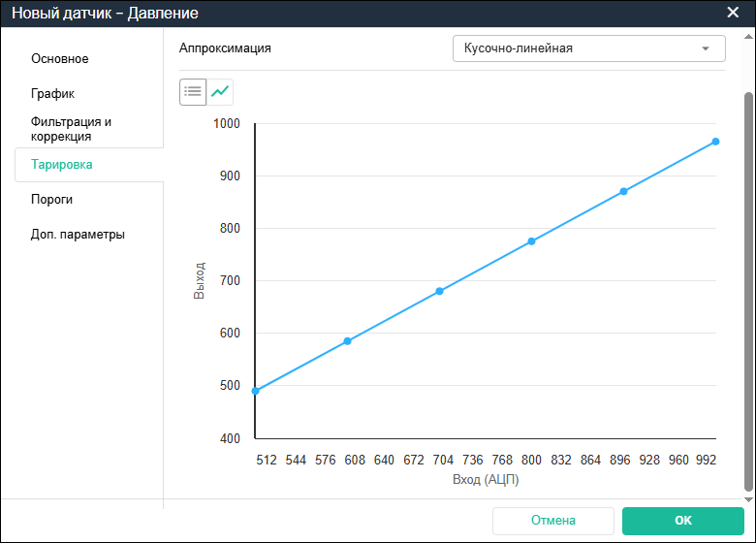Click the last data point near input 992
Image resolution: width=756 pixels, height=543 pixels.
tap(715, 142)
